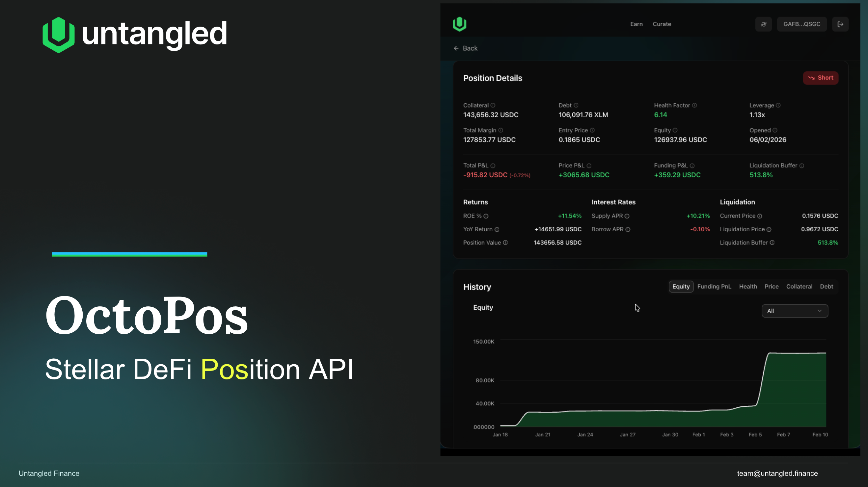The width and height of the screenshot is (868, 487).
Task: Click the ROE % info icon
Action: (x=486, y=216)
